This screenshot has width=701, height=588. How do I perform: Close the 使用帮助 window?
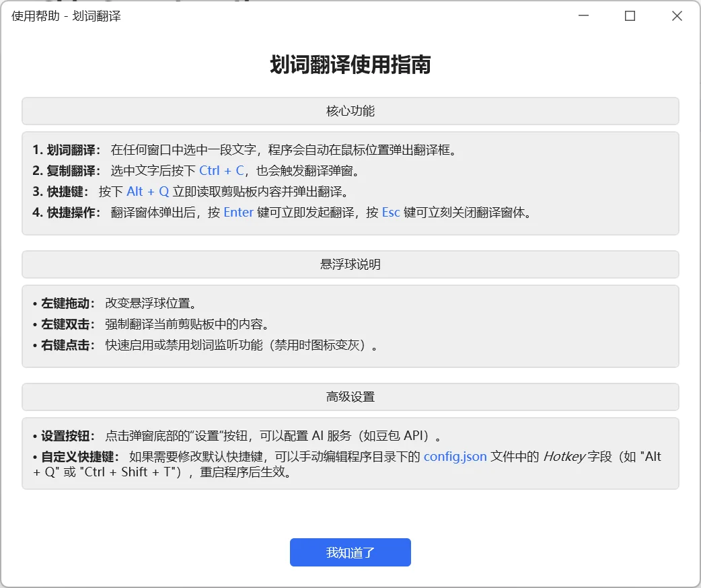(677, 16)
